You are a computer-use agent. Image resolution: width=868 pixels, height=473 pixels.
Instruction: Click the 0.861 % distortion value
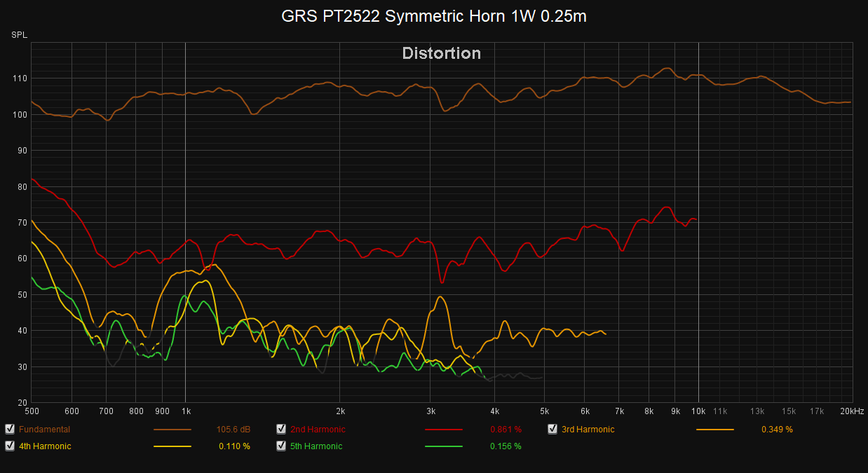(x=506, y=430)
